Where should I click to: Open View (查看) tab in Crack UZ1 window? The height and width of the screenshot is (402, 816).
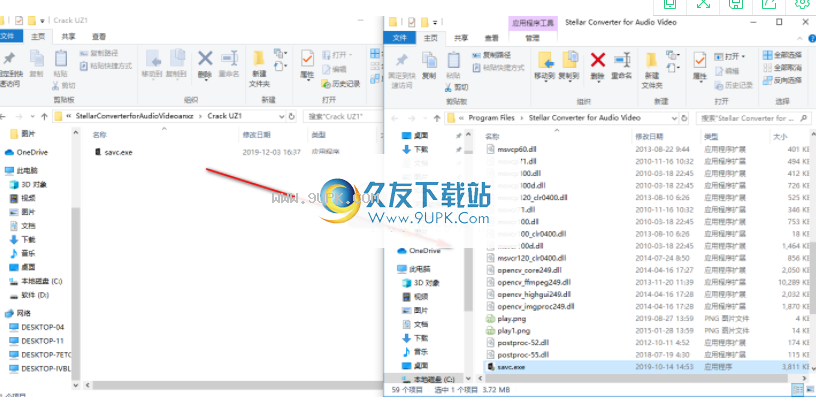pos(99,36)
